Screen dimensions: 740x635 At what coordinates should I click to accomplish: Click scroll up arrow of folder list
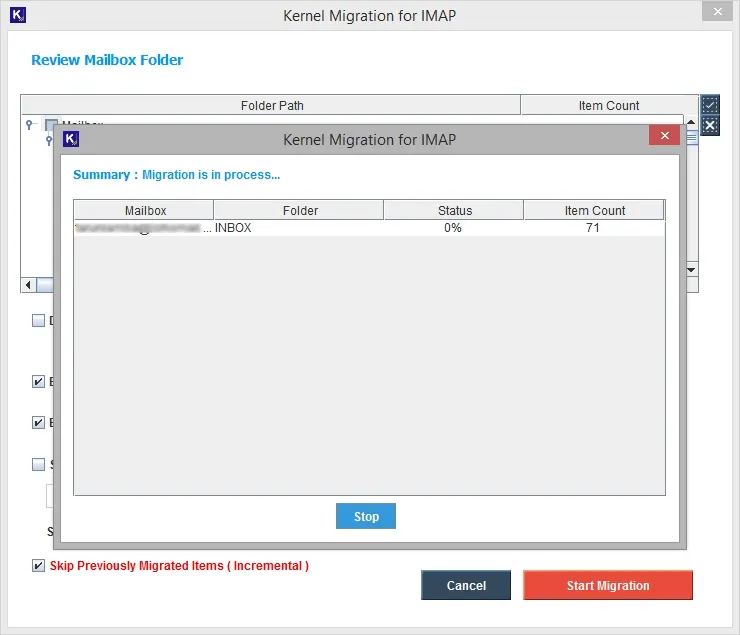(x=691, y=121)
